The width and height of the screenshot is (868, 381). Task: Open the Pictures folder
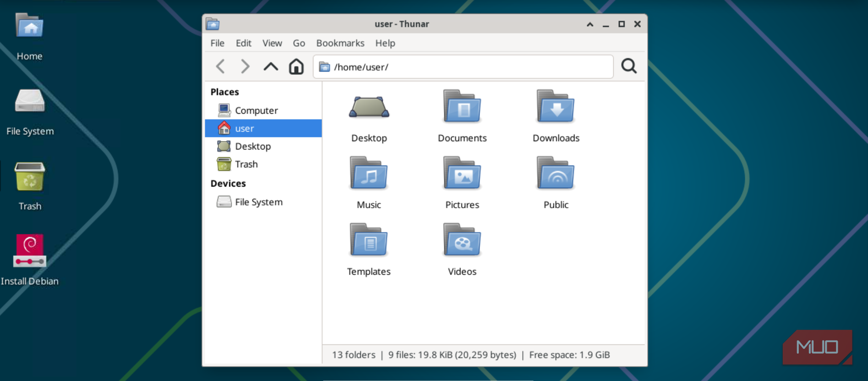click(462, 183)
